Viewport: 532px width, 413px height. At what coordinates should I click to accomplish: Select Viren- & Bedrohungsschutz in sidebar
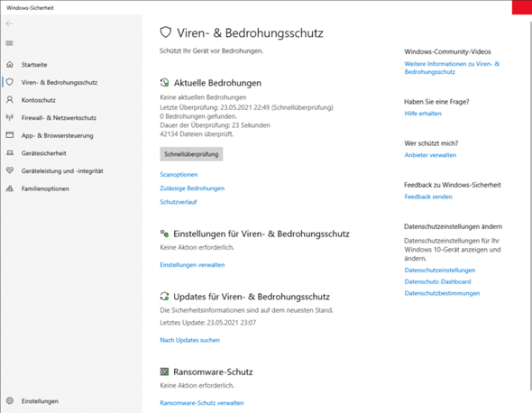coord(60,82)
